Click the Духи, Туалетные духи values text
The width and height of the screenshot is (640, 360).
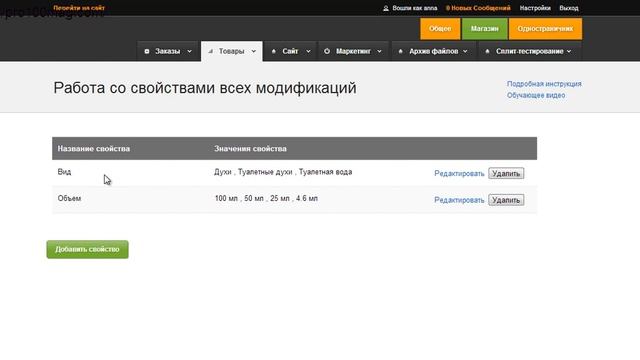pos(283,172)
